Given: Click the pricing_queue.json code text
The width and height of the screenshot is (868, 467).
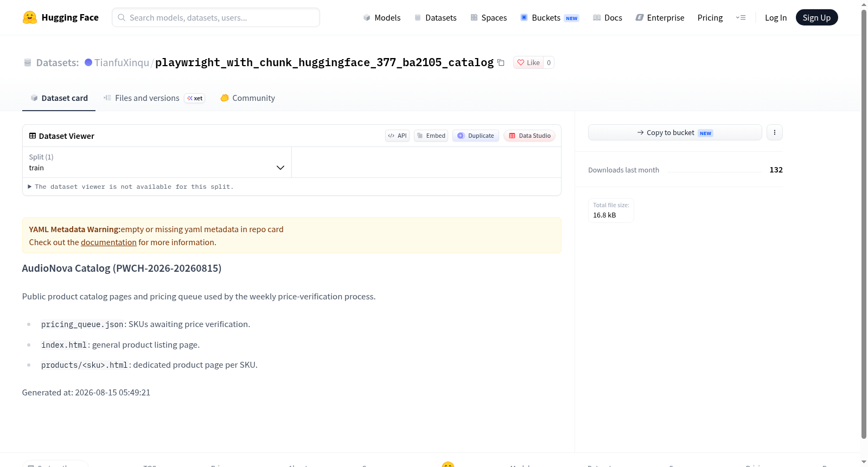Looking at the screenshot, I should [82, 324].
